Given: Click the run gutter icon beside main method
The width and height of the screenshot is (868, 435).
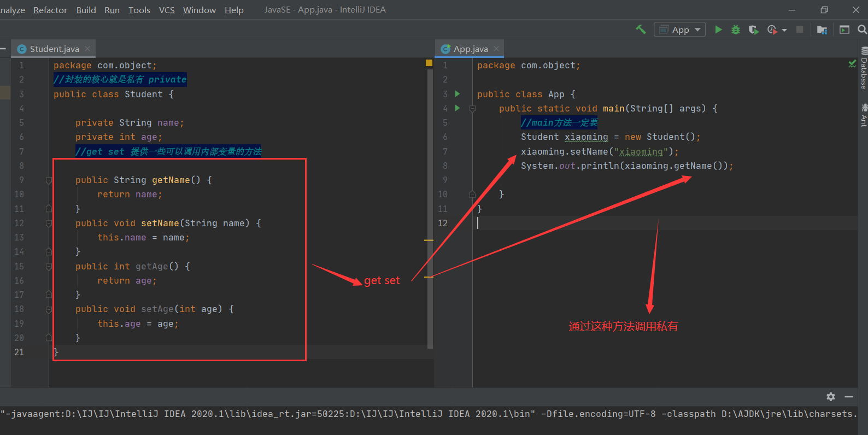Looking at the screenshot, I should [x=458, y=108].
